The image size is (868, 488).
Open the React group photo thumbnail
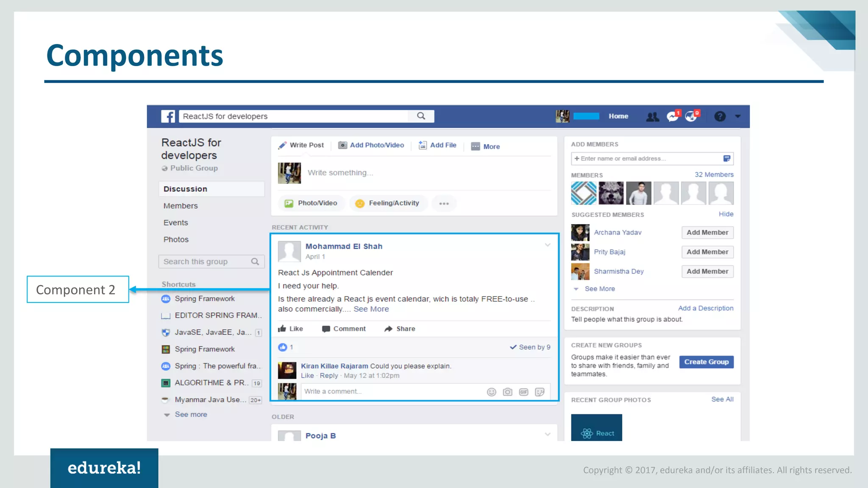coord(596,428)
